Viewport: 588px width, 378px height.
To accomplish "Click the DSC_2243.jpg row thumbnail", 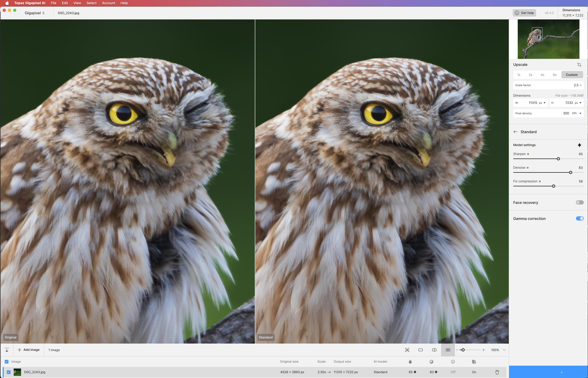I will click(x=17, y=372).
